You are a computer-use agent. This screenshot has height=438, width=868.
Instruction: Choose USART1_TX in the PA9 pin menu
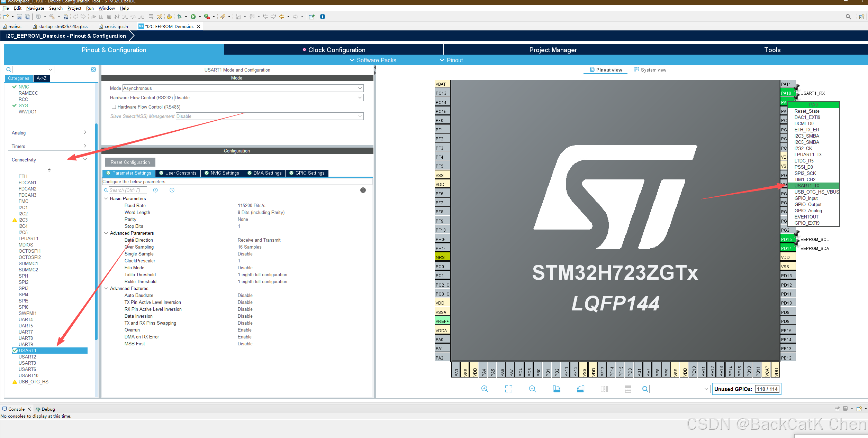click(814, 186)
